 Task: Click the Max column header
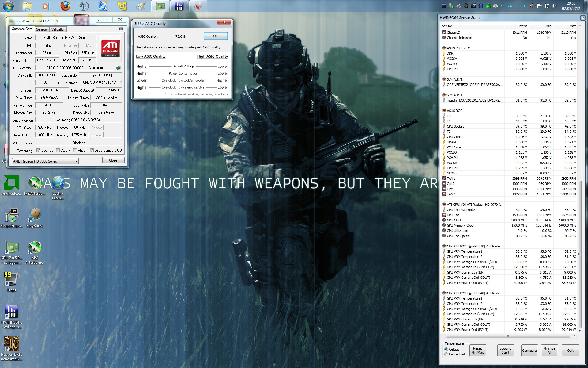[565, 26]
